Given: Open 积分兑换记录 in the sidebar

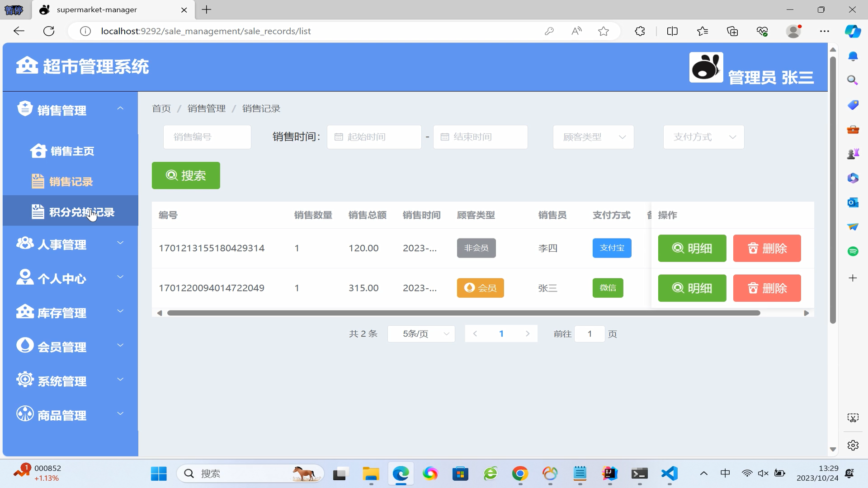Looking at the screenshot, I should click(81, 212).
